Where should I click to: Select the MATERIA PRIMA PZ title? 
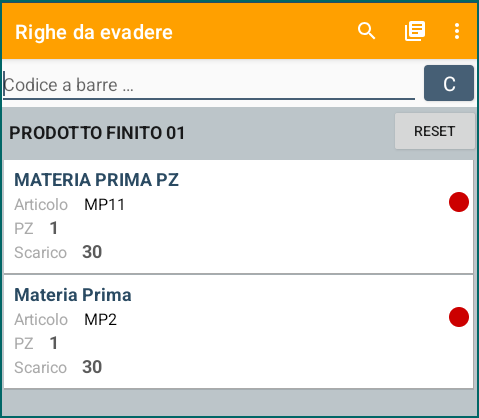[x=97, y=180]
